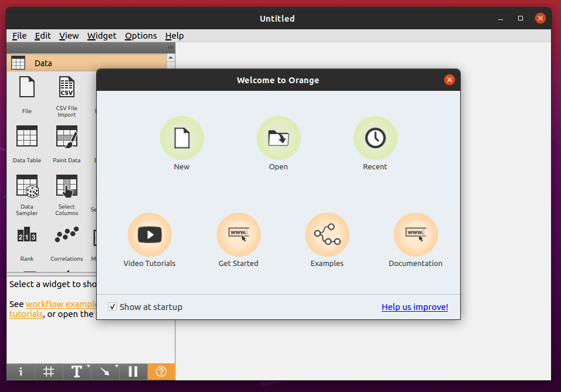The width and height of the screenshot is (561, 392).
Task: Open the Documentation page
Action: coord(416,234)
